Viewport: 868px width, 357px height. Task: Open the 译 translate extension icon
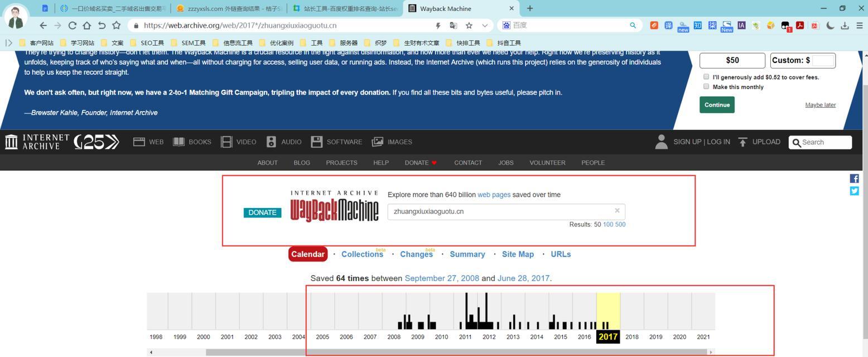coord(668,25)
